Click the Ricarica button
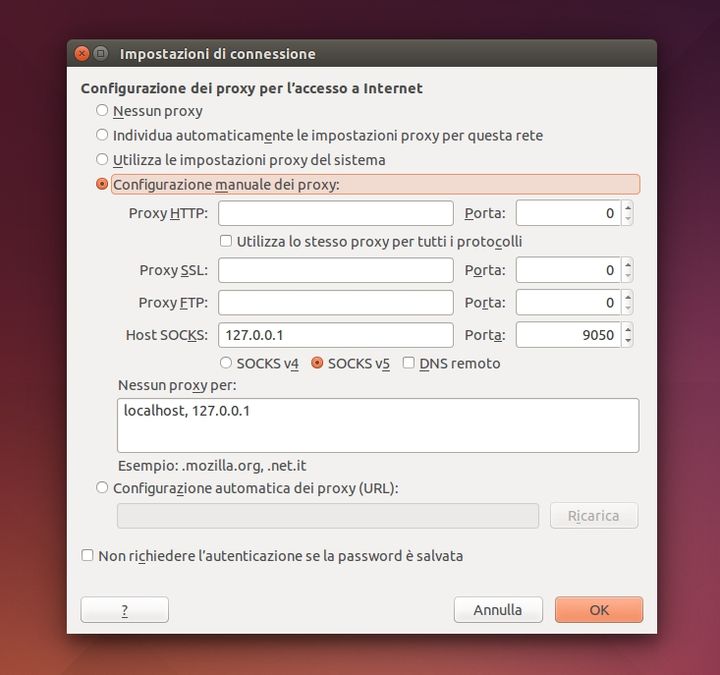Image resolution: width=720 pixels, height=675 pixels. pos(594,516)
